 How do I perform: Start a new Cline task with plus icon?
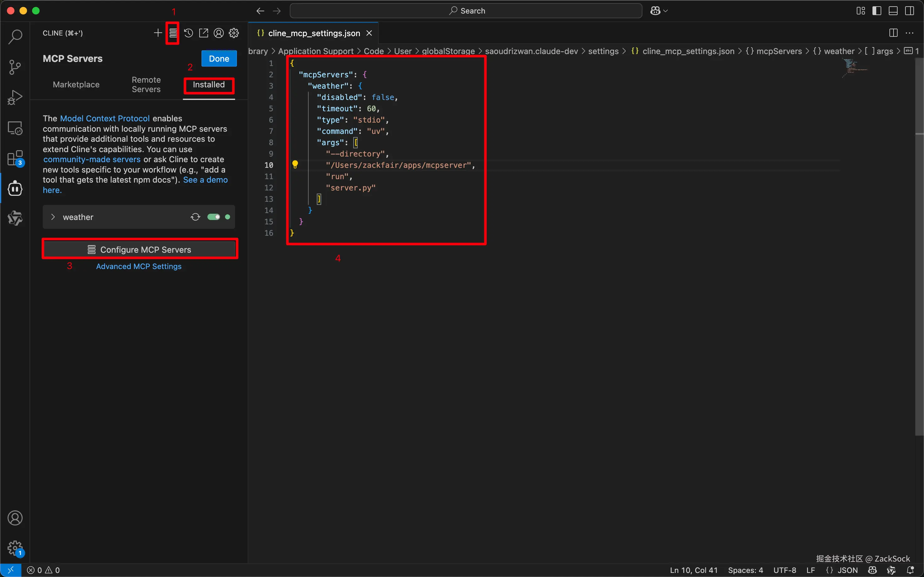tap(158, 33)
